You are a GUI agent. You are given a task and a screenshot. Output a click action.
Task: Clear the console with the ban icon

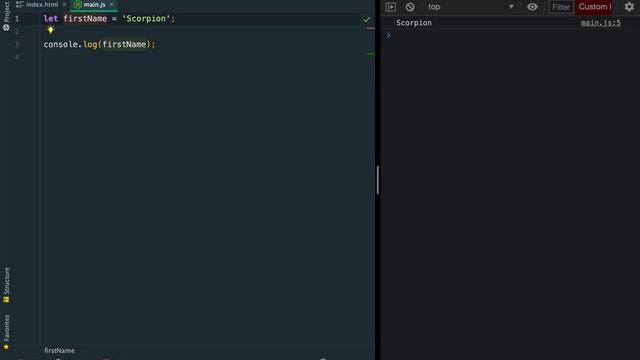coord(410,7)
